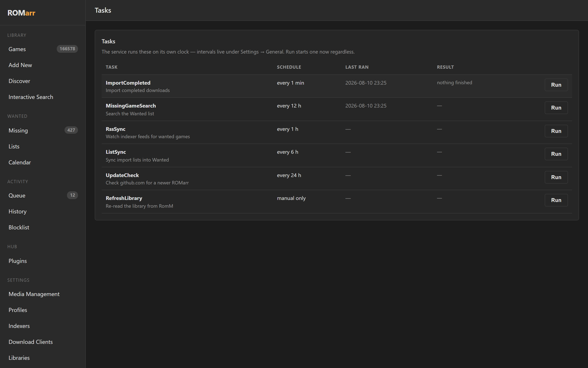Image resolution: width=588 pixels, height=368 pixels.
Task: Open the Blocklist page
Action: point(19,227)
